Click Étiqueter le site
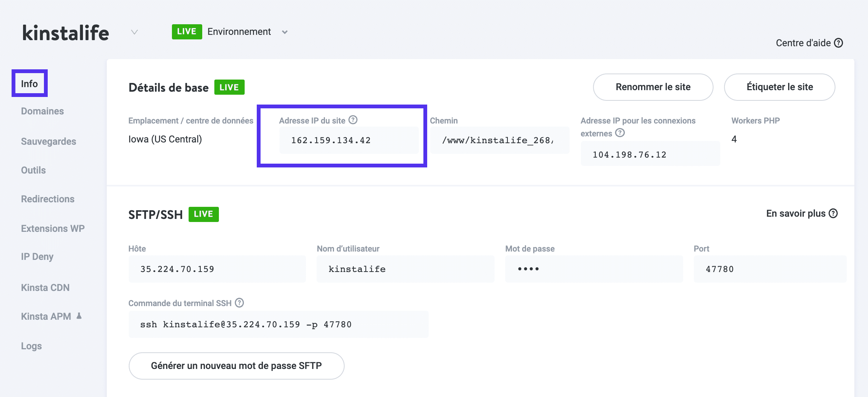The width and height of the screenshot is (868, 397). coord(779,87)
